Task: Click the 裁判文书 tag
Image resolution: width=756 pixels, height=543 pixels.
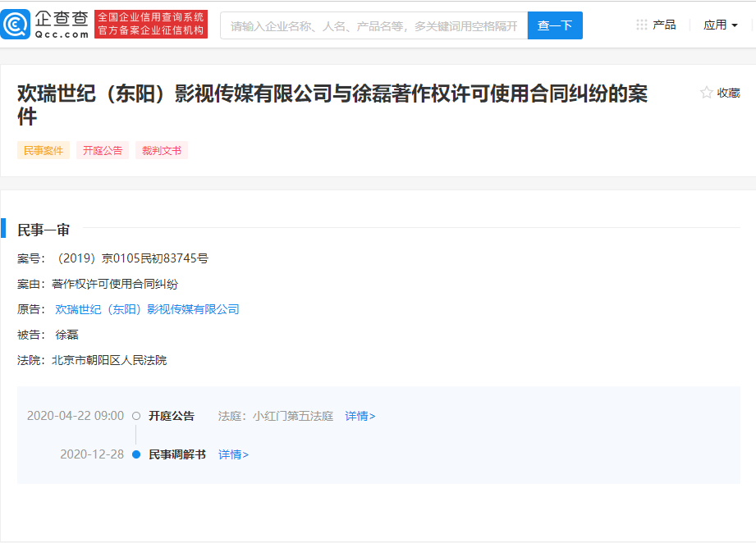Action: [160, 149]
